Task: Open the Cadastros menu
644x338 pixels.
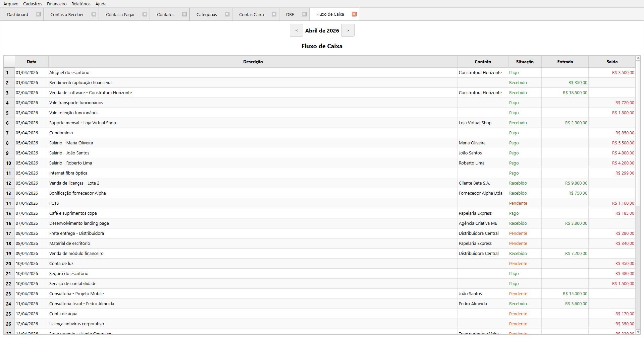Action: [33, 4]
